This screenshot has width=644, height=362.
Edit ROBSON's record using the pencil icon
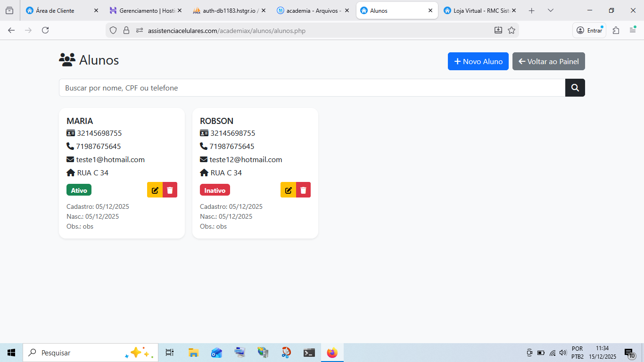(288, 190)
